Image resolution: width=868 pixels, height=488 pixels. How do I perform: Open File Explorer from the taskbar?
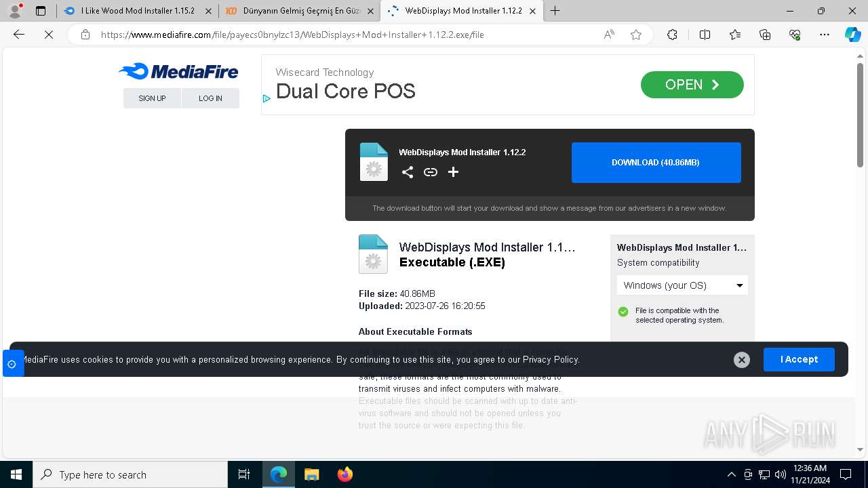click(x=311, y=474)
